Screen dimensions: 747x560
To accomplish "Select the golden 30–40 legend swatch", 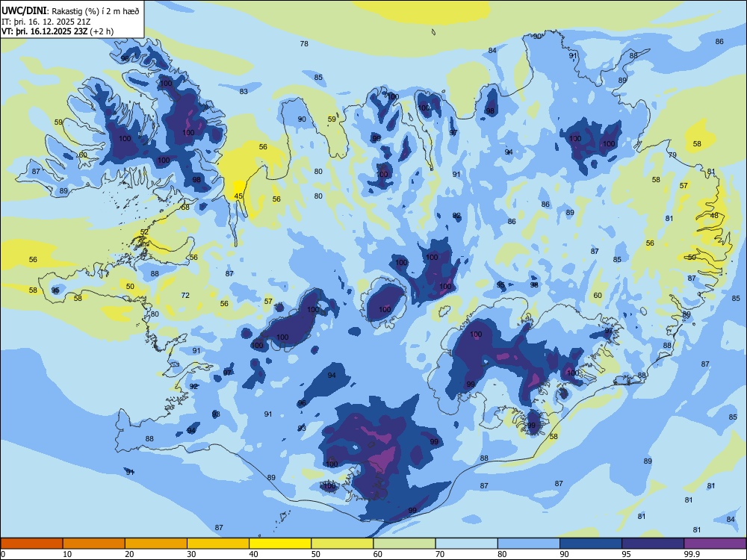I will [218, 544].
